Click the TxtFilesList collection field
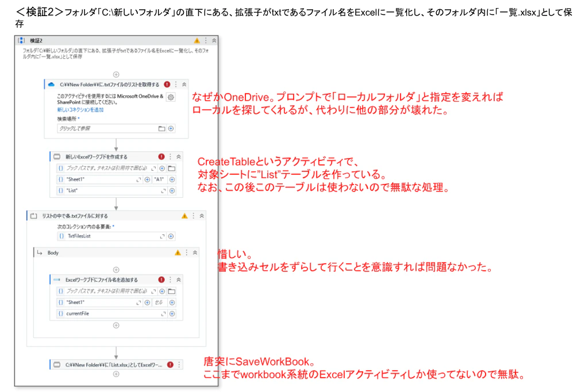585x392 pixels. [111, 236]
